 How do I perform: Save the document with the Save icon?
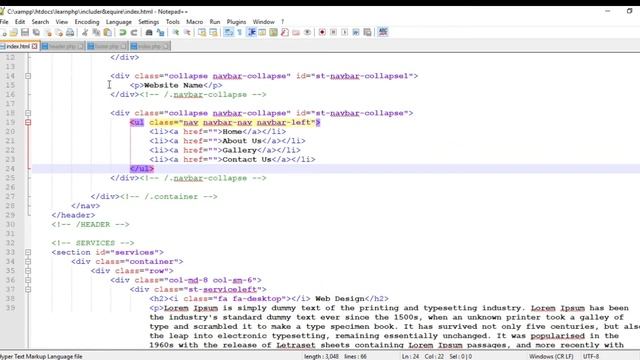click(x=25, y=32)
